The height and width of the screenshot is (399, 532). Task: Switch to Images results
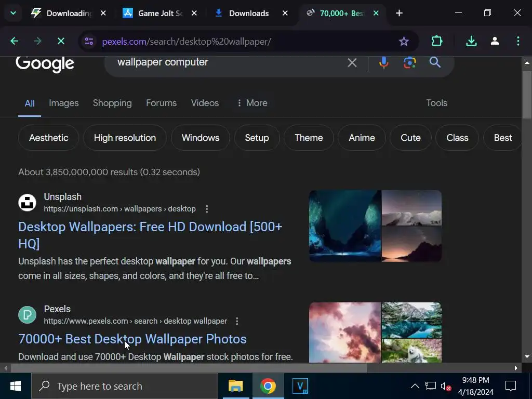(64, 103)
